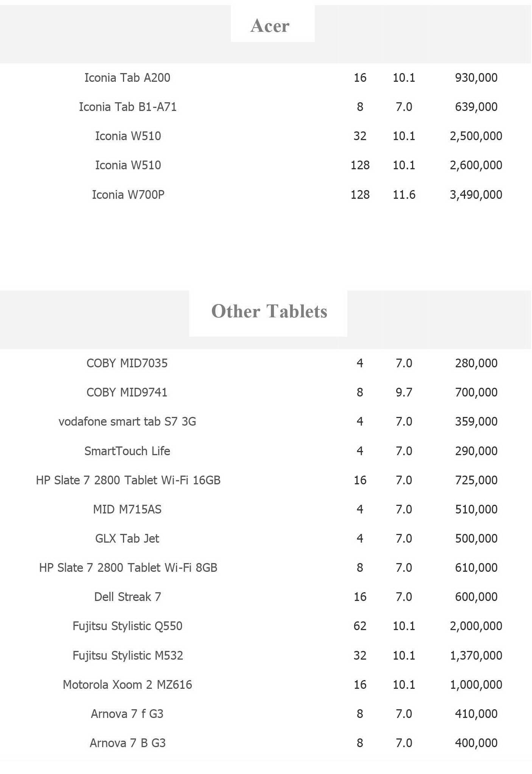Click the 3,490,000 price value

click(476, 195)
